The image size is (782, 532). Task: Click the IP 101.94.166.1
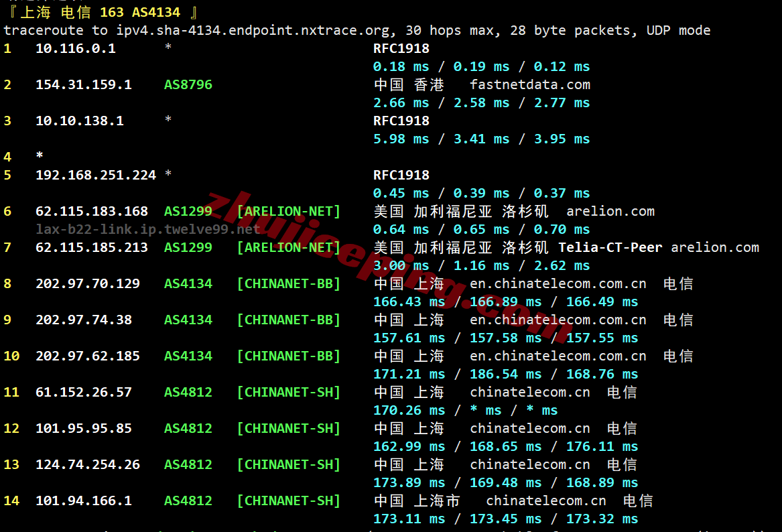(x=83, y=501)
